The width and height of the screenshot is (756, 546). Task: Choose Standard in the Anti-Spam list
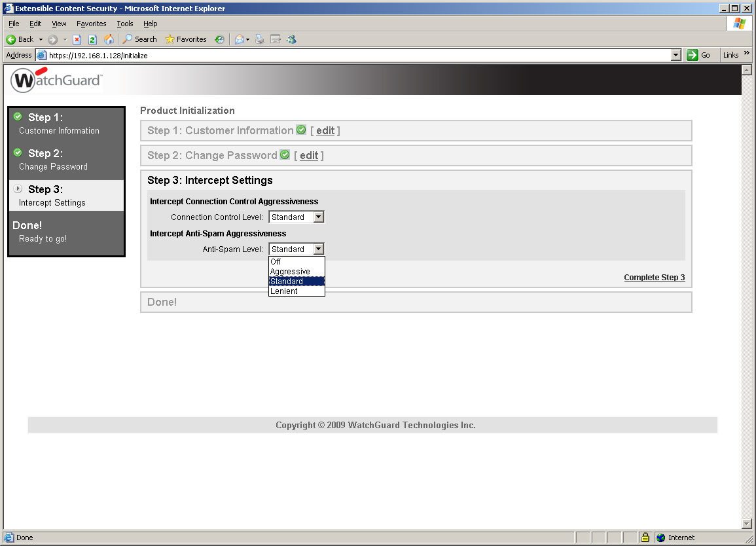[x=297, y=282]
